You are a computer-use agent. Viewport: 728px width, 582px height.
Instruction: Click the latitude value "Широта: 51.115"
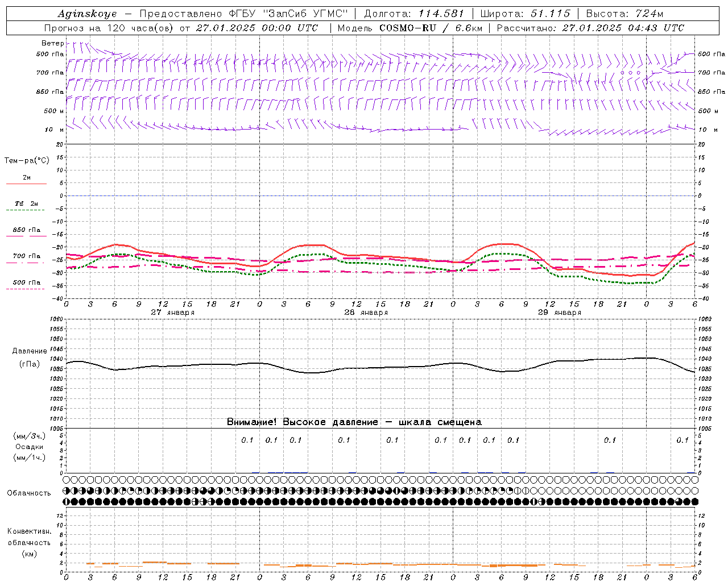525,14
